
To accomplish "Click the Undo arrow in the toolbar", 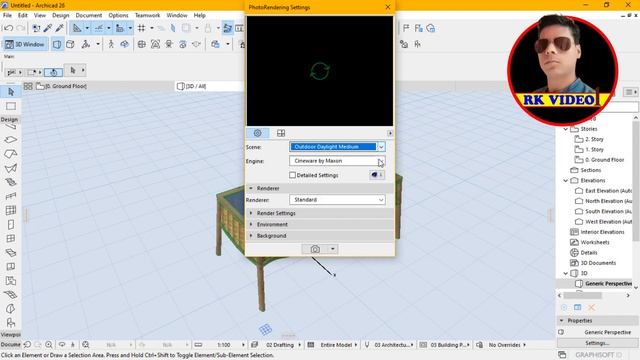I will [x=8, y=28].
